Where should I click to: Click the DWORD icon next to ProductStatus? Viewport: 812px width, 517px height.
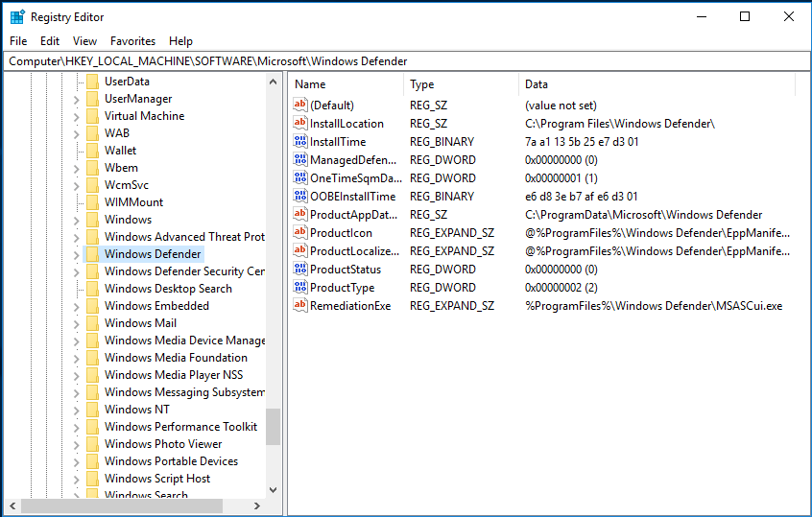(x=299, y=270)
